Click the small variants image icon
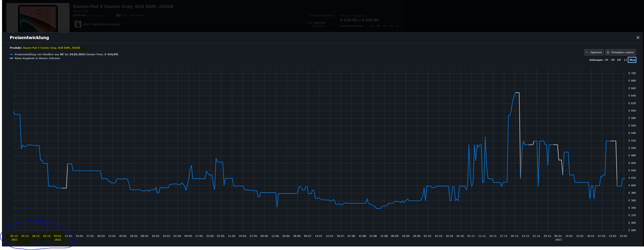 tap(78, 24)
